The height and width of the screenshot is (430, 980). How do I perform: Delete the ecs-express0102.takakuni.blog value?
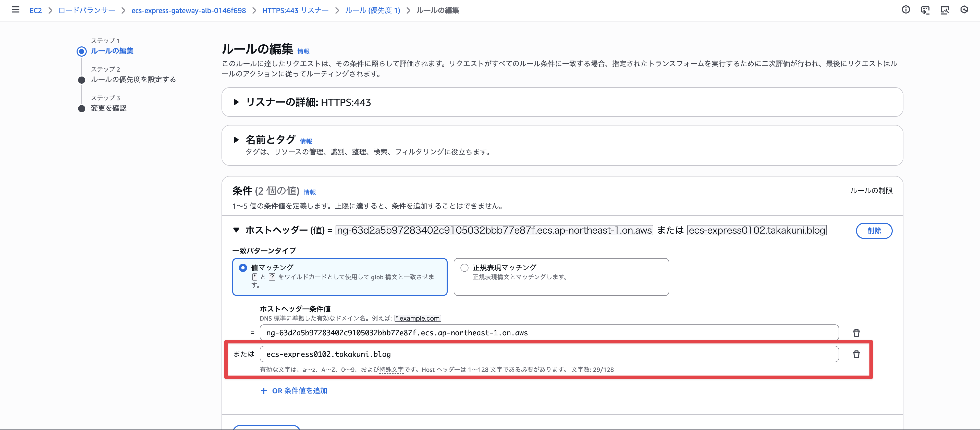pos(856,354)
